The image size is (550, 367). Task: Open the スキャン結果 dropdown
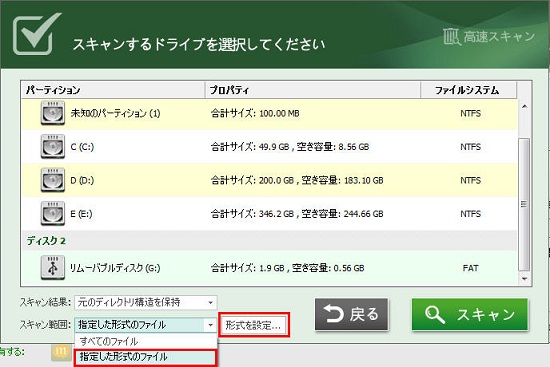pyautogui.click(x=146, y=302)
